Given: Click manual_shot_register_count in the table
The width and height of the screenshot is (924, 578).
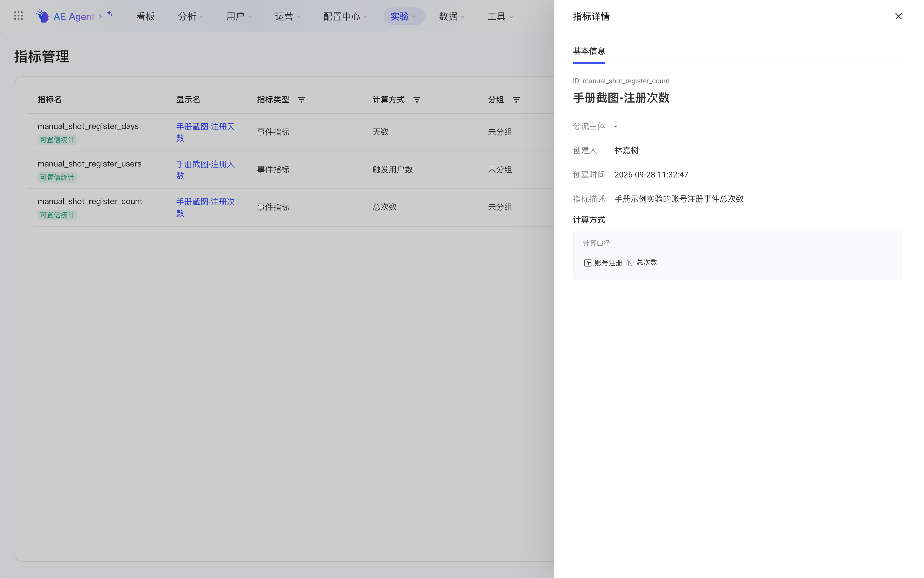Looking at the screenshot, I should pos(90,201).
